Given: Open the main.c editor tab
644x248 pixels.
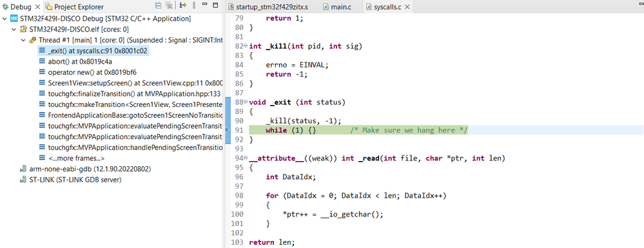Looking at the screenshot, I should point(336,7).
